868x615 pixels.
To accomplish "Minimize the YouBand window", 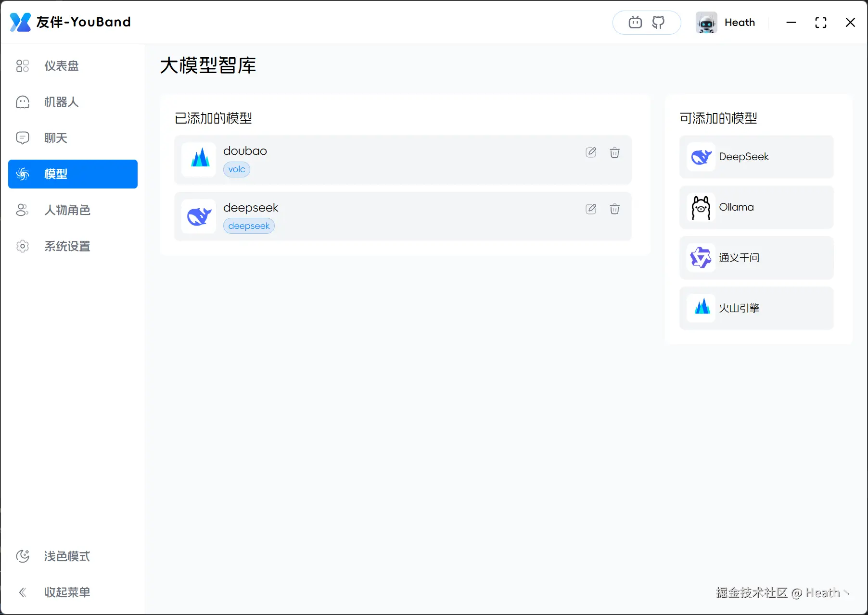I will 791,23.
